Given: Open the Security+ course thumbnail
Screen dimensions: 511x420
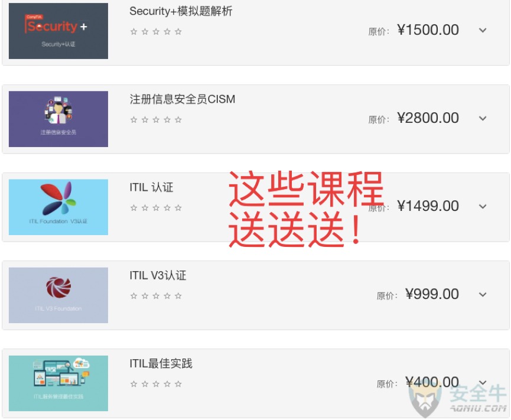Looking at the screenshot, I should click(58, 31).
